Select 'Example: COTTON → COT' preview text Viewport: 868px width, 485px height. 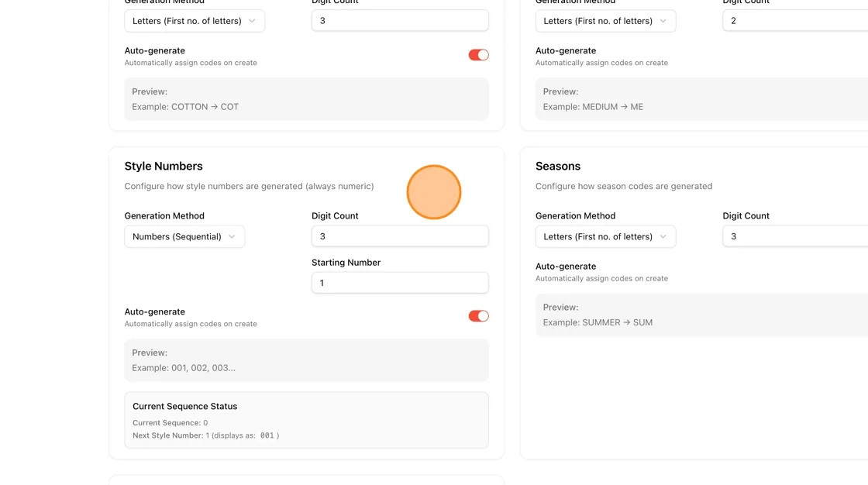tap(185, 107)
